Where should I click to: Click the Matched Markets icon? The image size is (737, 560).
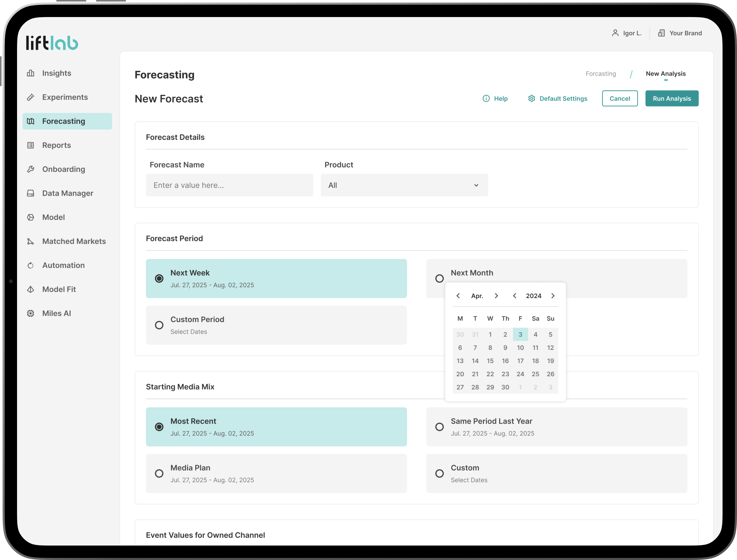(31, 241)
